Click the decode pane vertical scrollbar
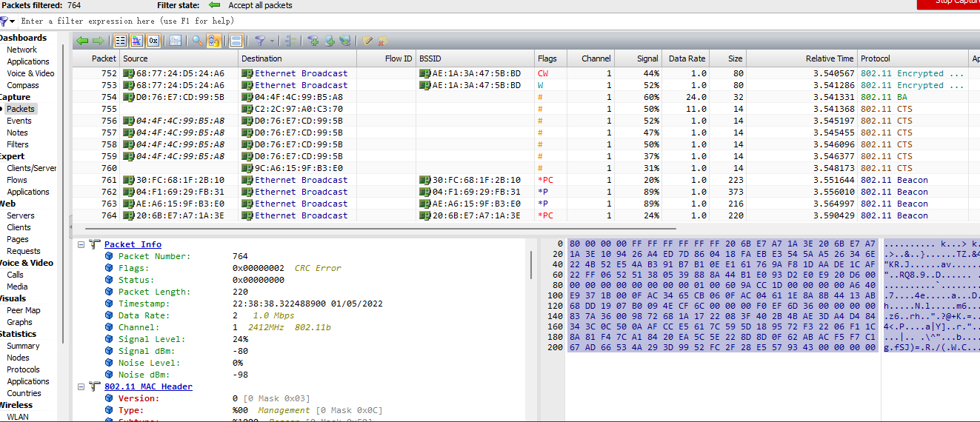 tap(530, 265)
